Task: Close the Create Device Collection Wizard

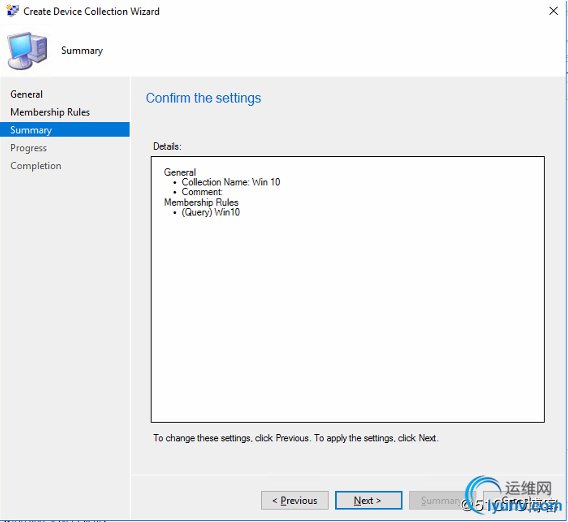Action: [x=553, y=11]
